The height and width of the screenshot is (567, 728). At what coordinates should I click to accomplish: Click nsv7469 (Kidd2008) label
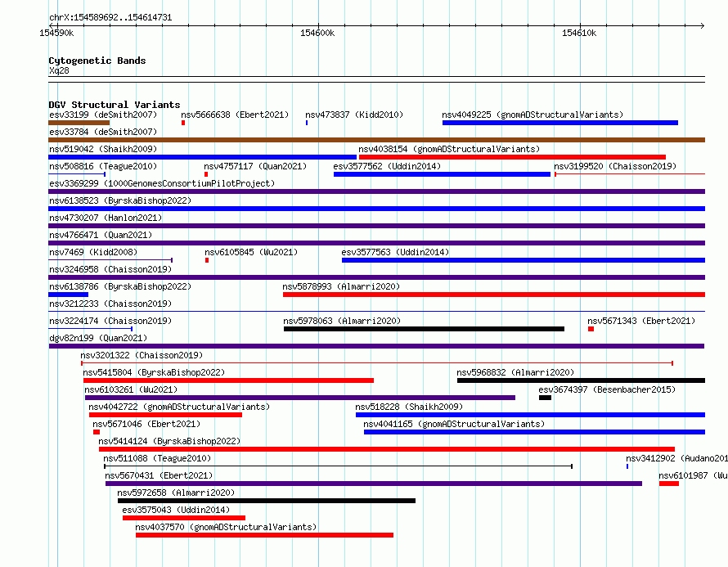click(93, 252)
